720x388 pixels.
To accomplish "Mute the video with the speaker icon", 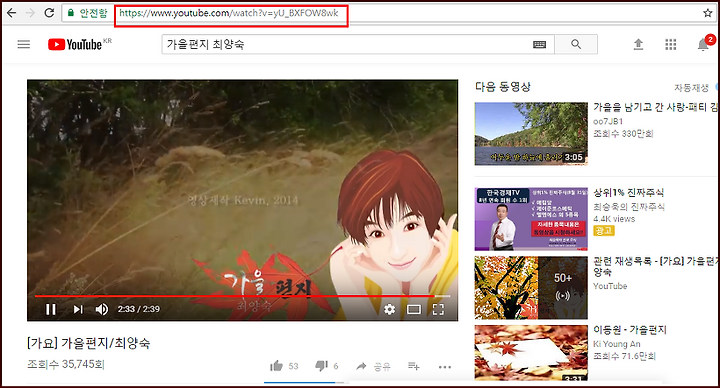I will point(102,309).
